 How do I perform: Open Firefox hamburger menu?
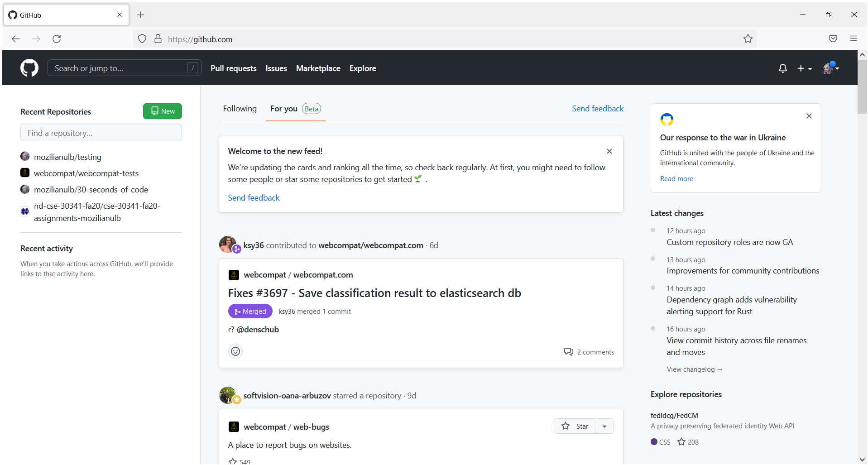[854, 39]
